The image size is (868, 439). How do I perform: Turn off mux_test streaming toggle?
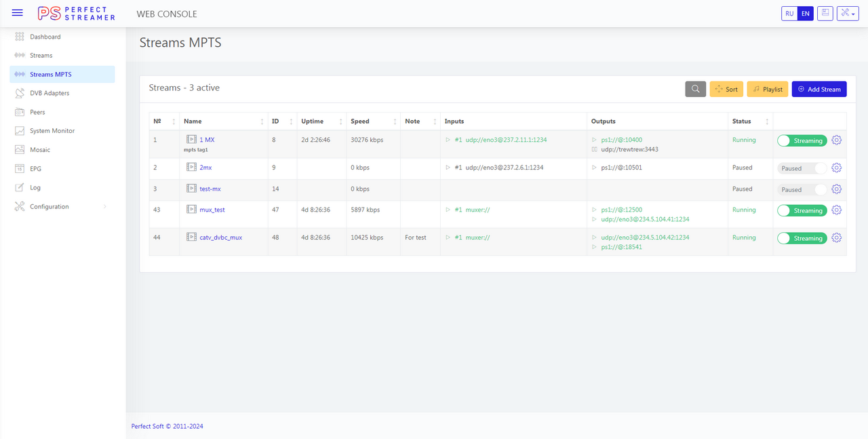pos(802,211)
